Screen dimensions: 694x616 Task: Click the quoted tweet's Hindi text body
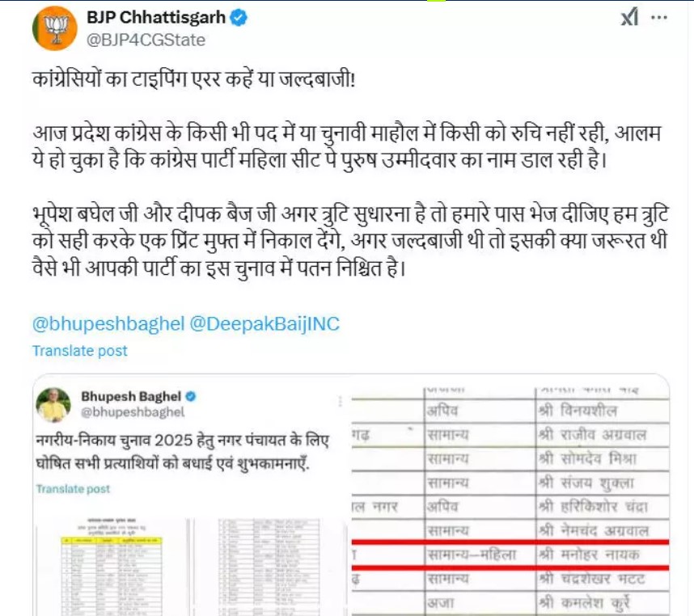[182, 452]
